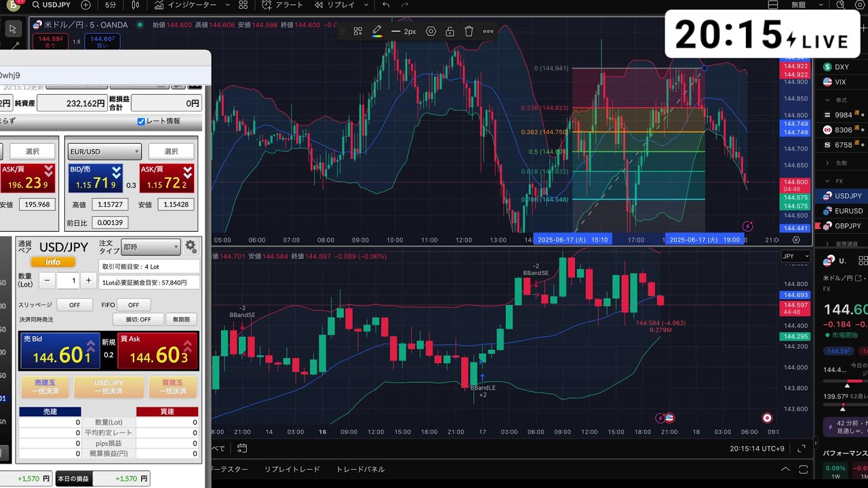This screenshot has height=488, width=868.
Task: Select the 9984 stock row
Action: coord(844,115)
